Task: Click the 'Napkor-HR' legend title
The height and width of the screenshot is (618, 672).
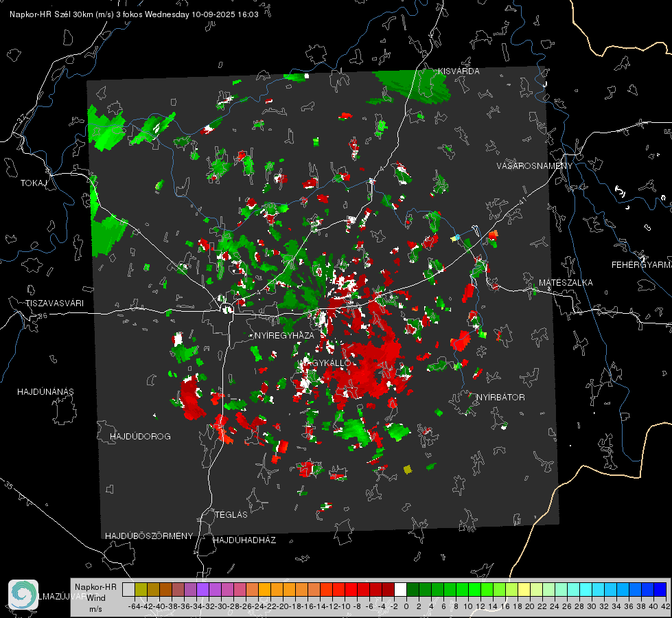Action: click(95, 586)
